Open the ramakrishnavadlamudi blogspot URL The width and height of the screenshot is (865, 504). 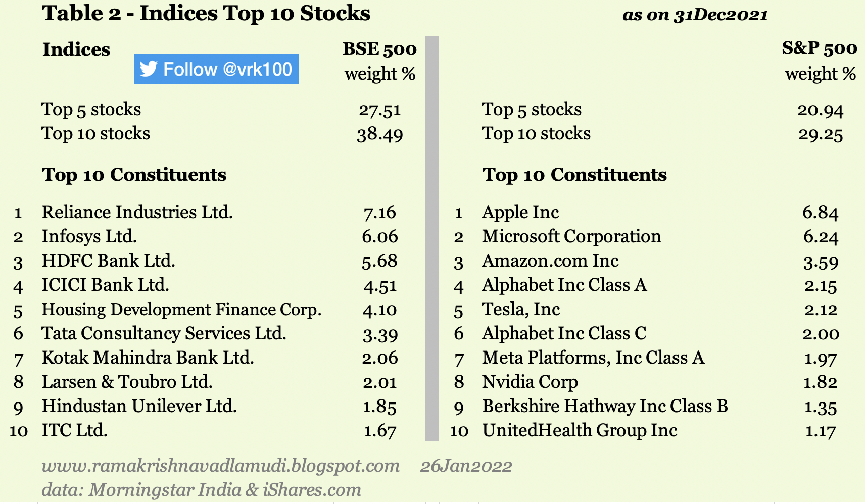pos(220,466)
